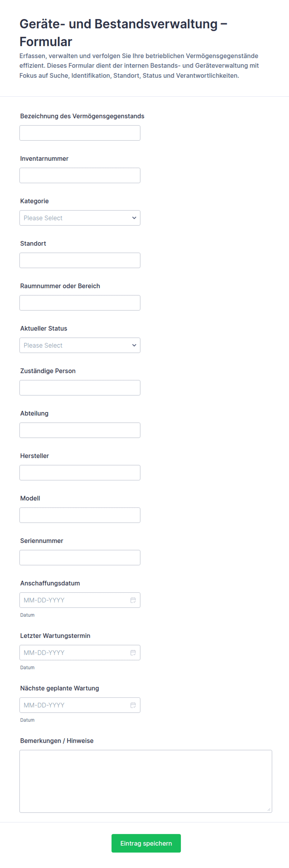Click the Raumnummer oder Bereich field
This screenshot has width=289, height=868.
[x=80, y=303]
